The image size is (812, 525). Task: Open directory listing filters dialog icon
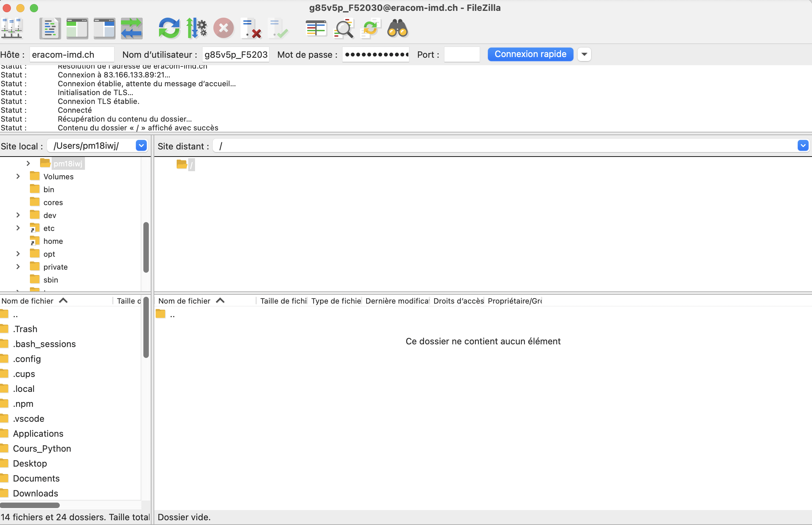tap(316, 28)
